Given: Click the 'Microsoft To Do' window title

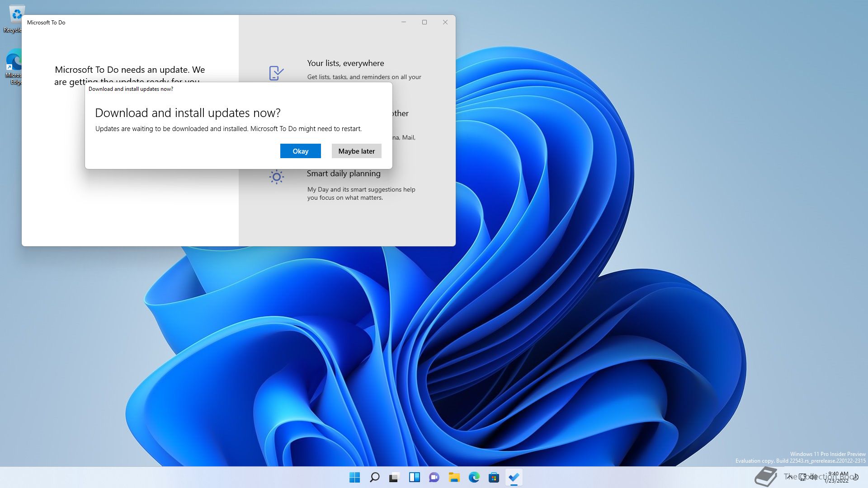Looking at the screenshot, I should click(x=46, y=22).
